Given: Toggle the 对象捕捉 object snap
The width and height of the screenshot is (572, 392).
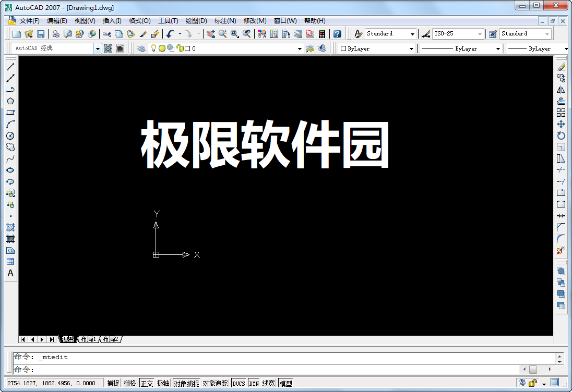Looking at the screenshot, I should [186, 383].
